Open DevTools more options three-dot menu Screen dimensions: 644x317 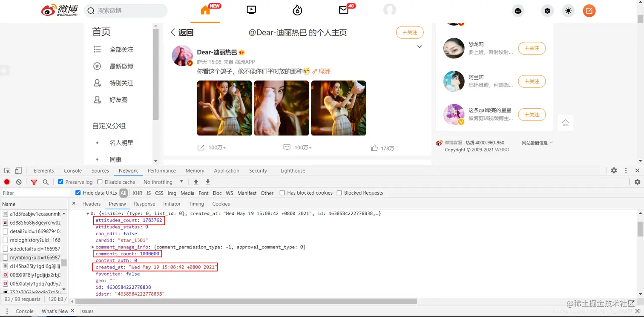coord(626,170)
